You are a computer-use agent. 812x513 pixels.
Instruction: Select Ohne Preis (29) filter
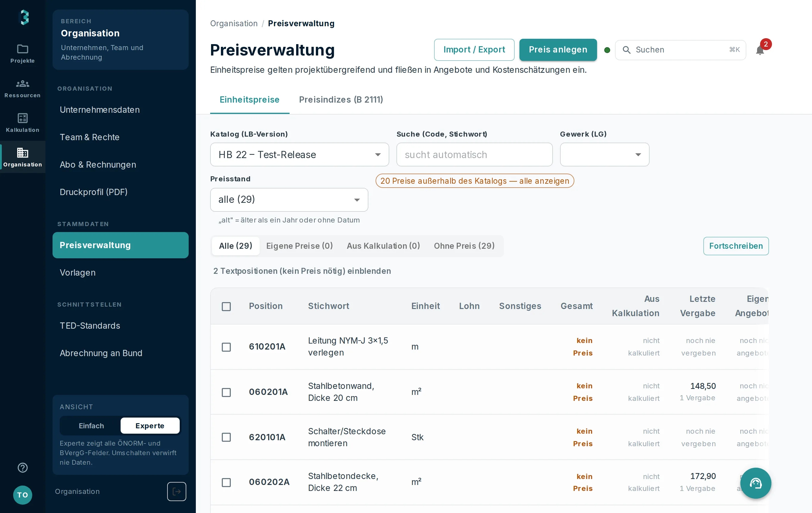pyautogui.click(x=464, y=246)
